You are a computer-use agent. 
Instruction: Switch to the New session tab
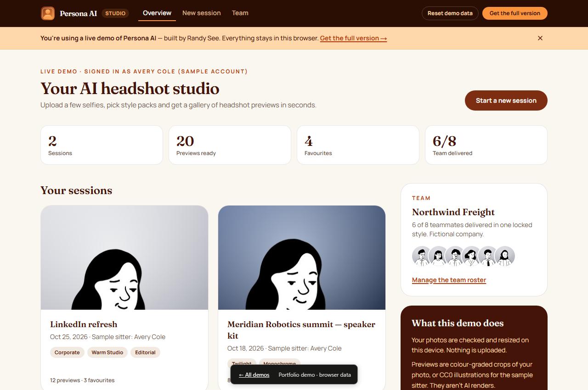click(202, 13)
